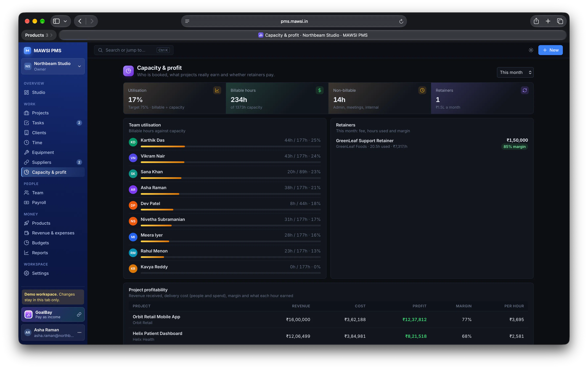Navigate to Settings
Viewport: 588px width, 369px height.
[53, 273]
